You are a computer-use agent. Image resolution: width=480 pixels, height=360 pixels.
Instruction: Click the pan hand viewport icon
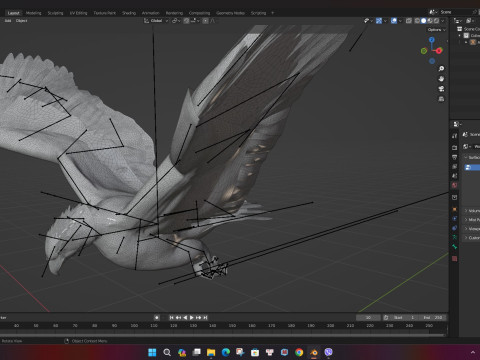(441, 79)
